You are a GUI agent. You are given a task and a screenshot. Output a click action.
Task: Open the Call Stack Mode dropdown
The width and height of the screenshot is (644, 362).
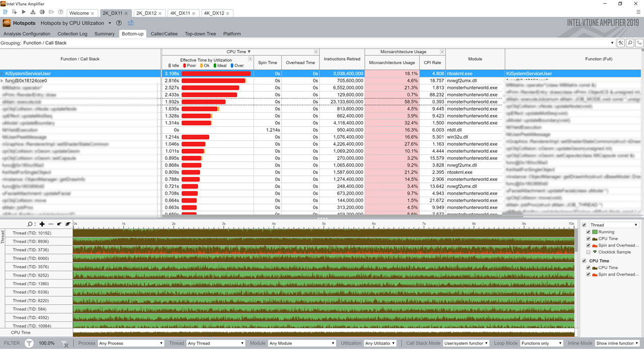click(x=466, y=343)
